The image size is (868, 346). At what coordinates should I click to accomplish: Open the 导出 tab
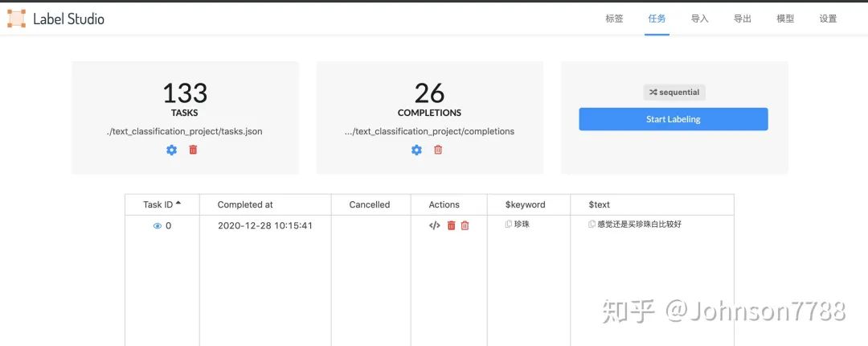pos(743,19)
